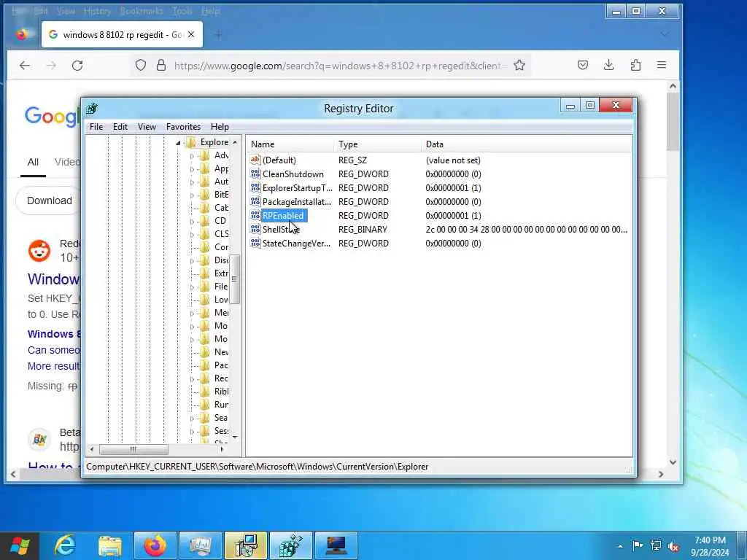747x560 pixels.
Task: Select the PackageInstallat... value entry
Action: (296, 202)
